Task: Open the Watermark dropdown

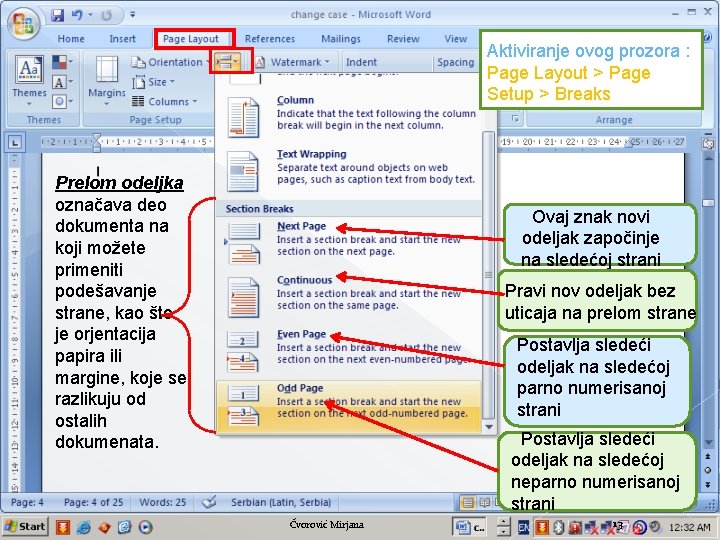Action: point(292,62)
